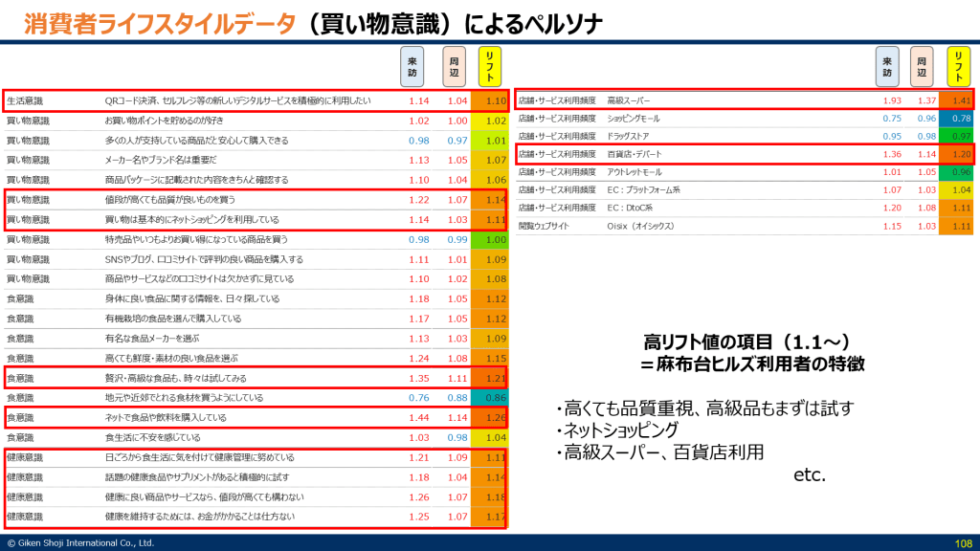The width and height of the screenshot is (980, 551).
Task: Click the green lift cell 0.97 for ドラッグストア
Action: click(957, 136)
